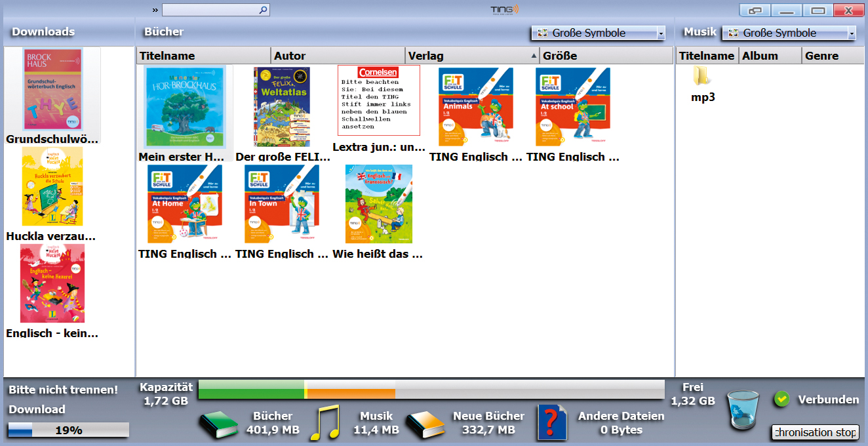868x446 pixels.
Task: Click the magnifier search icon
Action: (263, 10)
